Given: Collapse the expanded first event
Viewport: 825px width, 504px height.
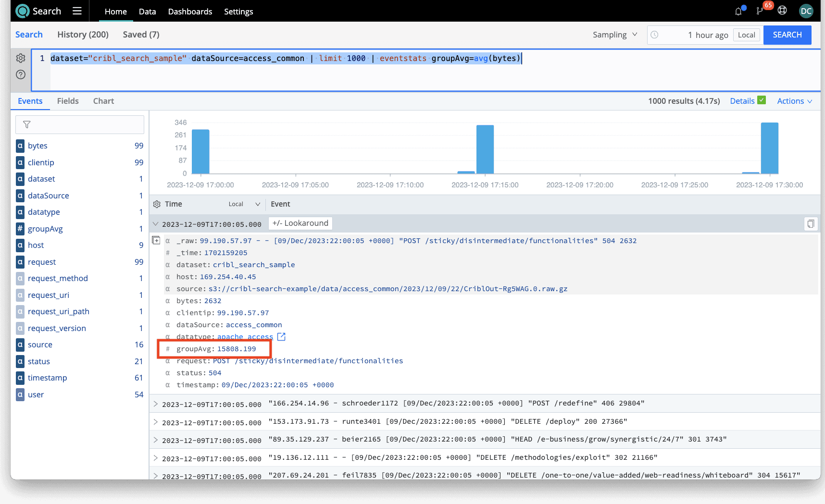Looking at the screenshot, I should coord(155,223).
